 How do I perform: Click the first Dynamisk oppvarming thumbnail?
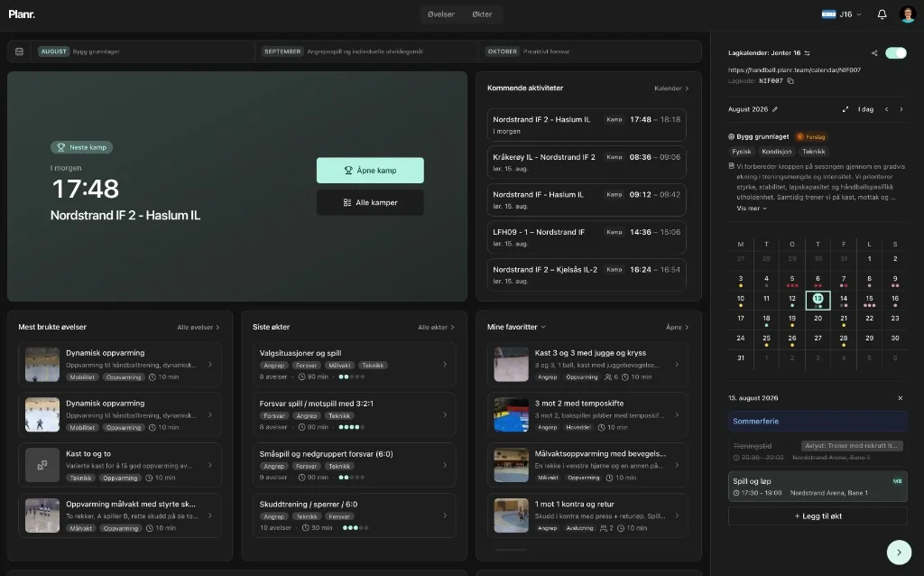coord(42,365)
